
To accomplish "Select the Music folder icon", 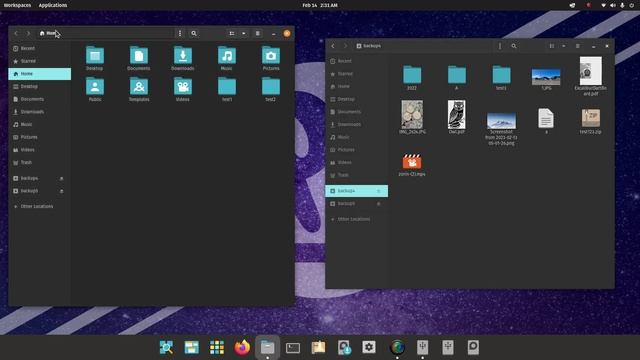I will pyautogui.click(x=227, y=56).
